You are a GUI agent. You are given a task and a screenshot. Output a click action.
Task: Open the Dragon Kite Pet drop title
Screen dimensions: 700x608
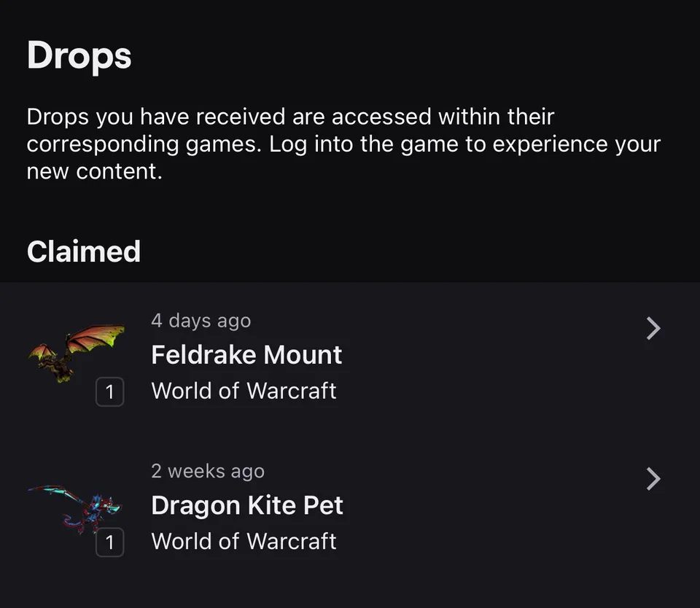[x=247, y=505]
